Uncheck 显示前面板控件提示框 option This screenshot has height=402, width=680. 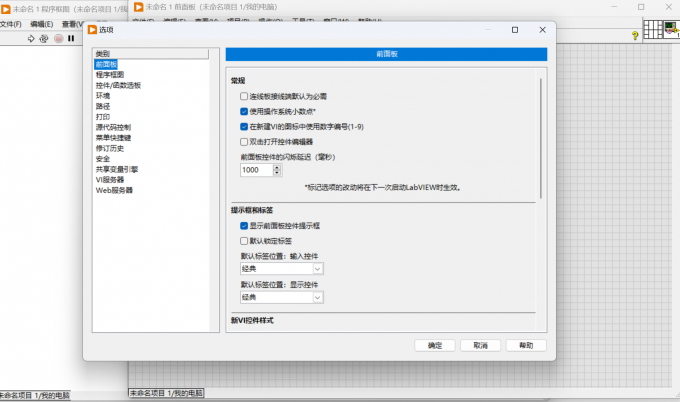244,226
